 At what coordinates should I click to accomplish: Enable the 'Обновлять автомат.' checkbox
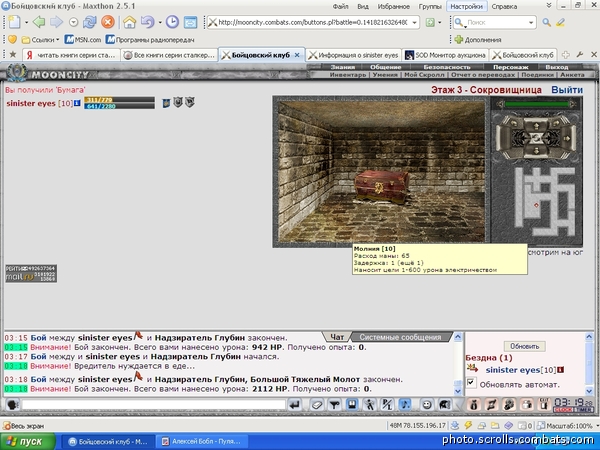pyautogui.click(x=471, y=382)
